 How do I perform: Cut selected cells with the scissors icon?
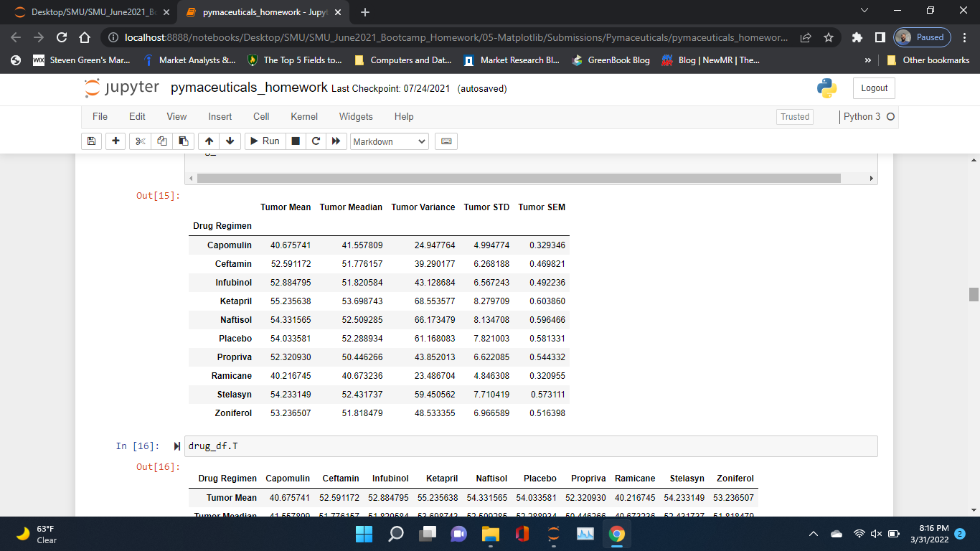[140, 141]
